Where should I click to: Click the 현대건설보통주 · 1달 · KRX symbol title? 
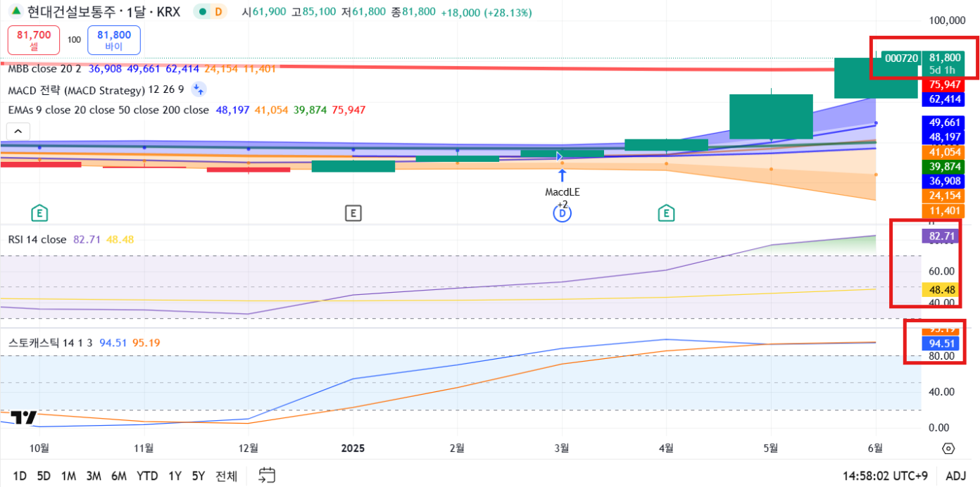(x=103, y=12)
